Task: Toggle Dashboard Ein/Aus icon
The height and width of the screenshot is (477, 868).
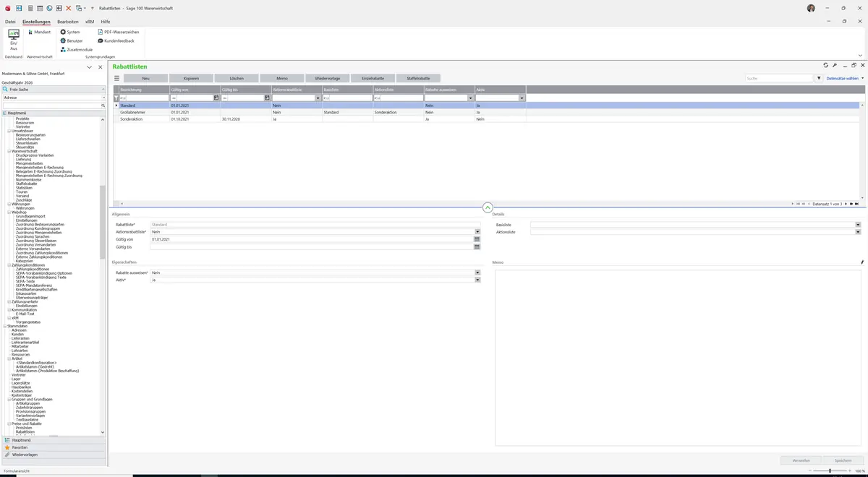Action: click(14, 39)
